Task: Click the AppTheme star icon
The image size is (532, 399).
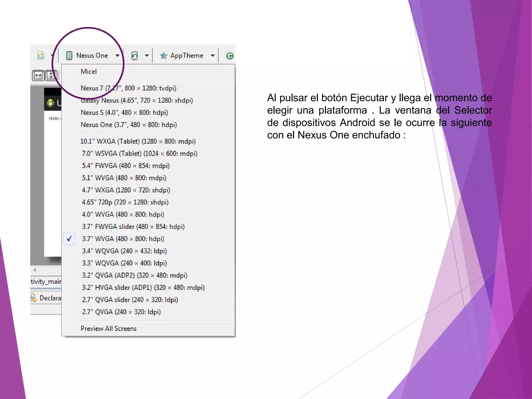Action: (163, 55)
